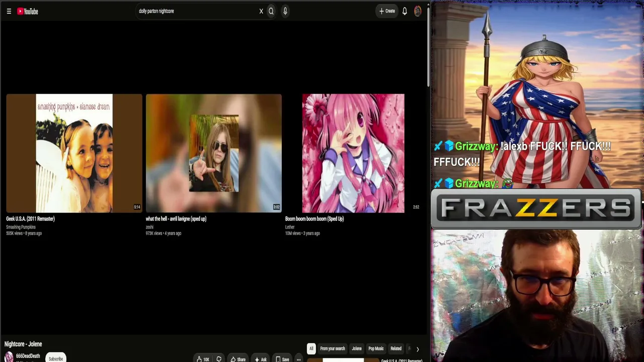This screenshot has width=644, height=362.
Task: Start voice search with the microphone
Action: click(x=285, y=11)
